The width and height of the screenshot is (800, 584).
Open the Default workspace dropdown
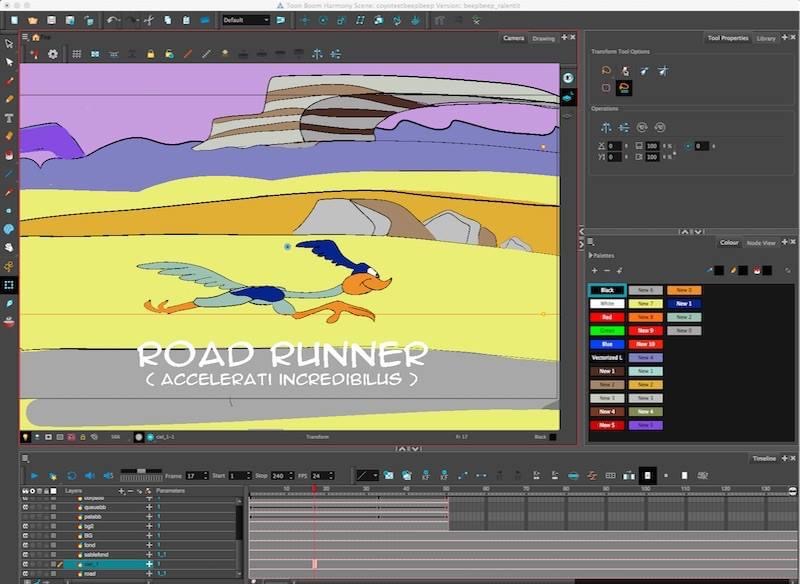click(x=246, y=20)
